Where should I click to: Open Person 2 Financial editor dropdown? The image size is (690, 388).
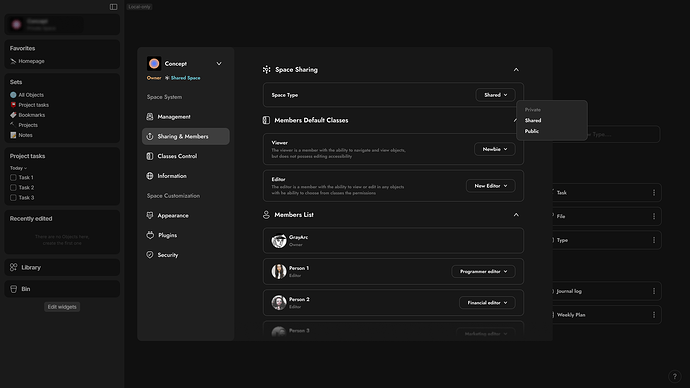tap(487, 303)
